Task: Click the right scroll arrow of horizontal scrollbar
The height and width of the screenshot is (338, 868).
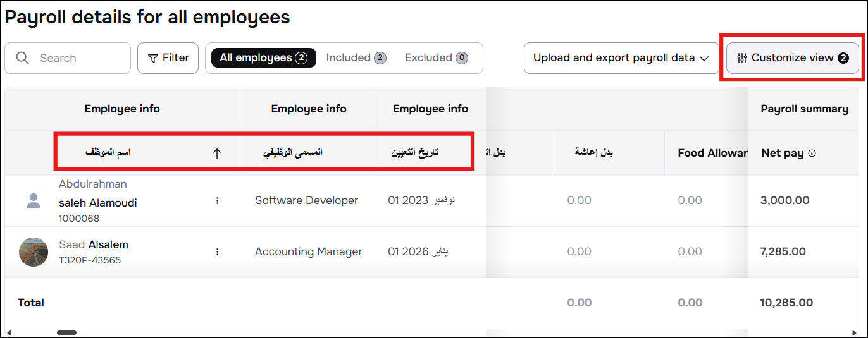Action: coord(855,332)
